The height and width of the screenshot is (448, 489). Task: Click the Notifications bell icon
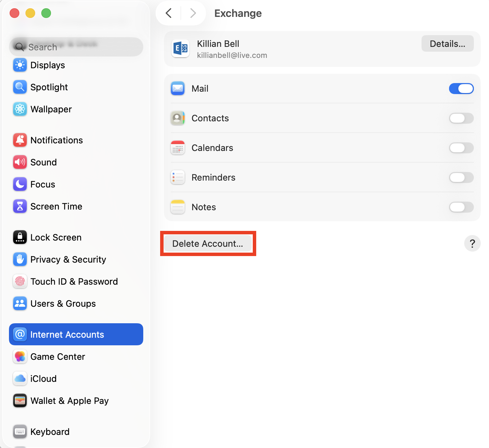(x=20, y=140)
